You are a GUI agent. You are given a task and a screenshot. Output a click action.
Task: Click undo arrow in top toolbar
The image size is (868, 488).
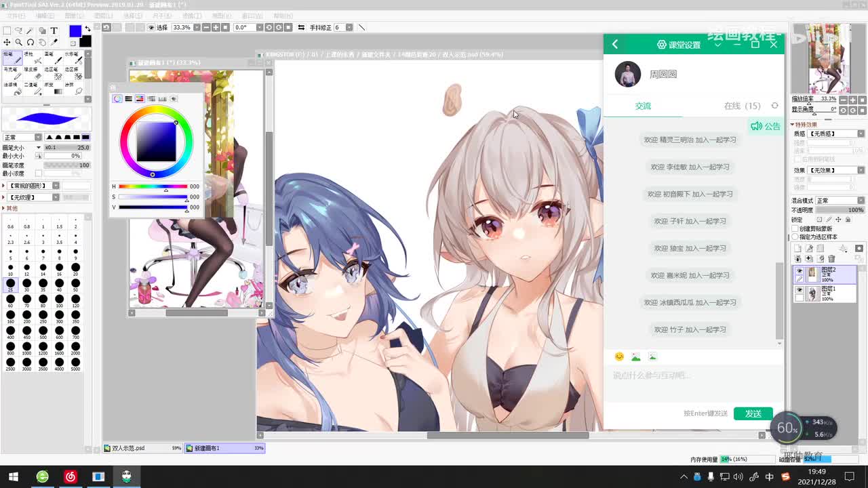tap(106, 28)
